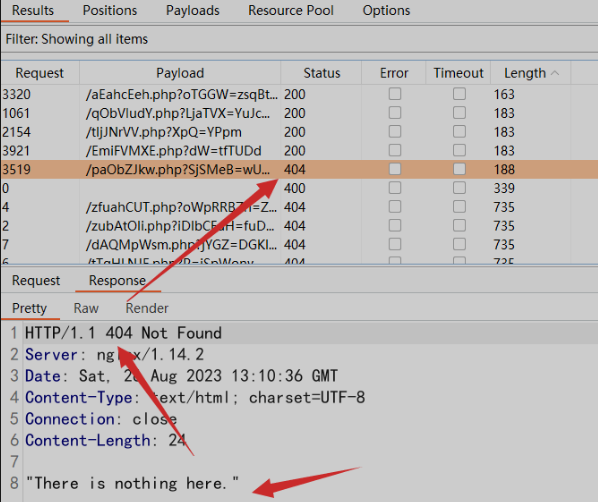Open the Positions tab

coord(110,10)
